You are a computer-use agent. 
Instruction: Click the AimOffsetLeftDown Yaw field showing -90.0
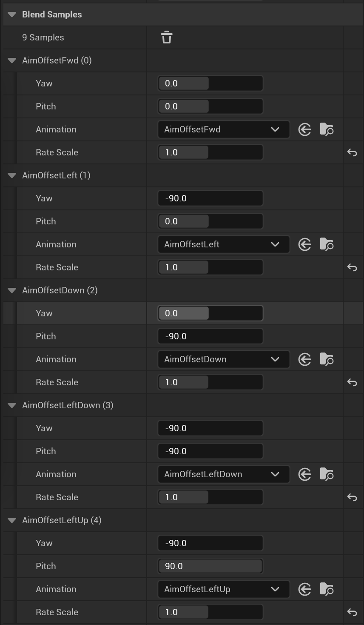tap(210, 428)
